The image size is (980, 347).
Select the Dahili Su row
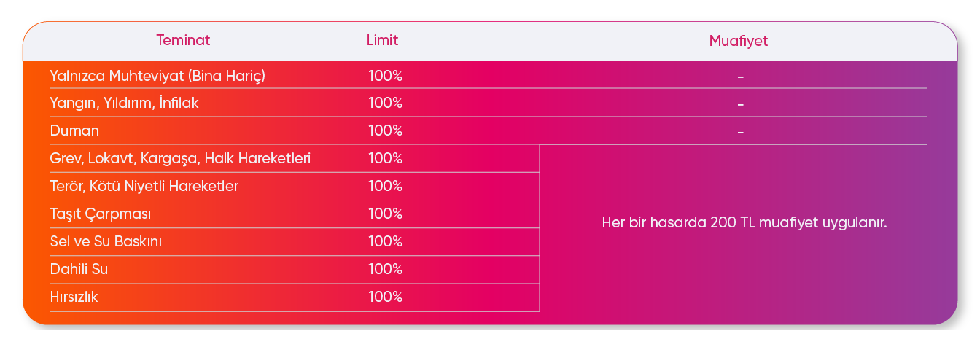(x=295, y=269)
